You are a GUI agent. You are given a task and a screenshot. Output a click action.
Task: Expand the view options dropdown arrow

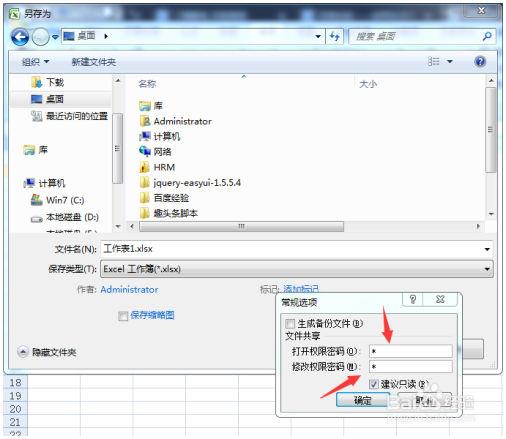[450, 62]
